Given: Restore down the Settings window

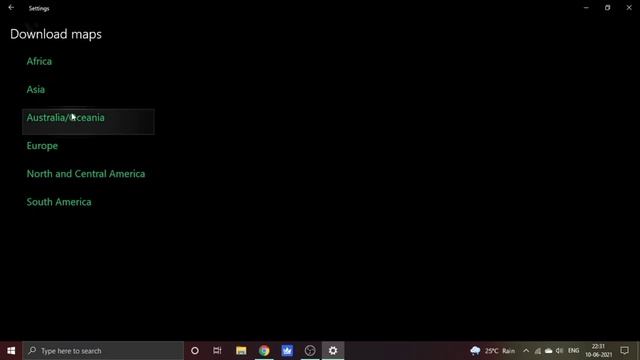Looking at the screenshot, I should pyautogui.click(x=607, y=8).
